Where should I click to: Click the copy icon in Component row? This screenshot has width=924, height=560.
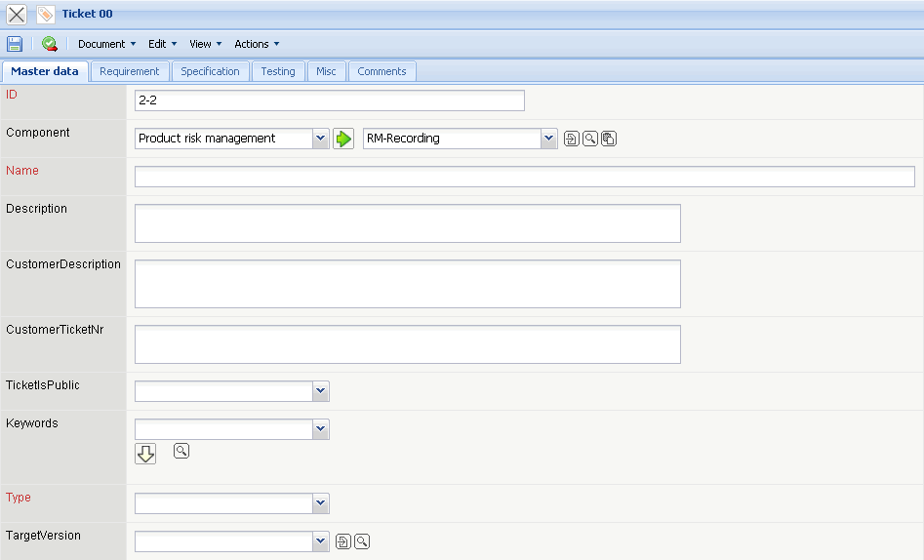pos(608,139)
